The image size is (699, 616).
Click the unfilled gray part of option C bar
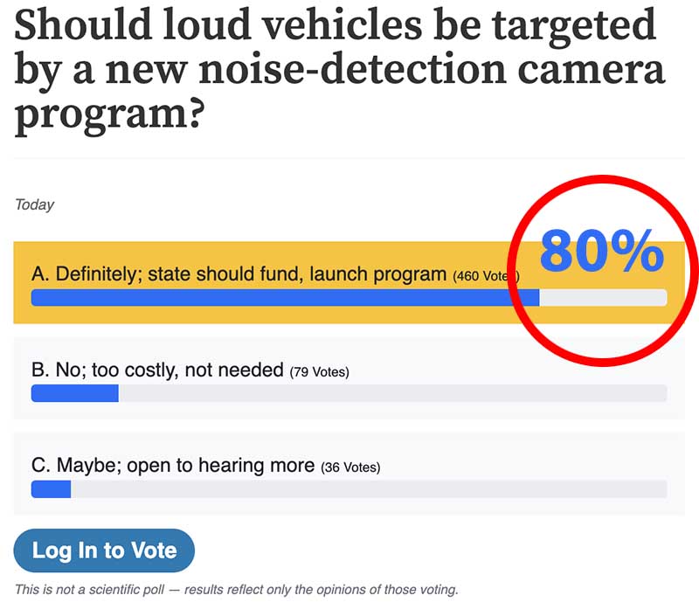pos(367,489)
